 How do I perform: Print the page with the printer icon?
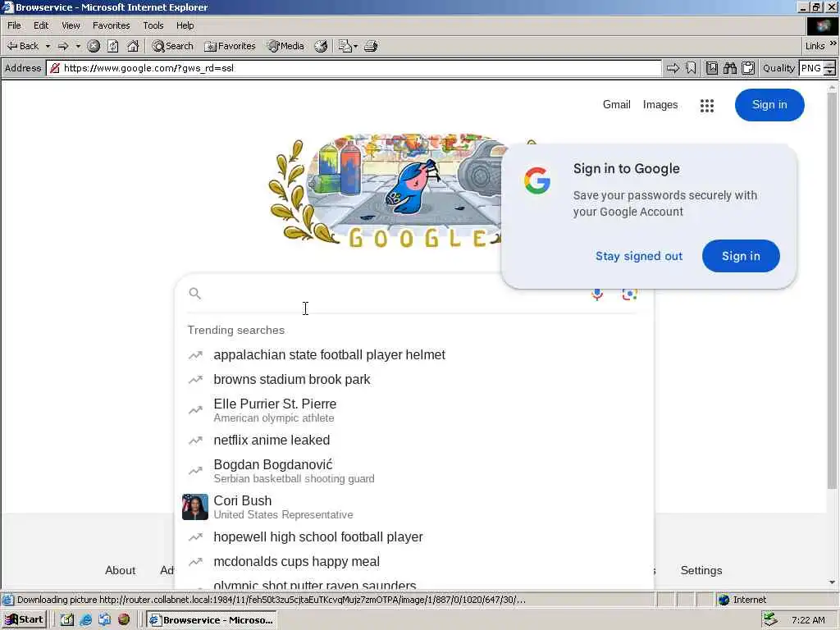(371, 46)
